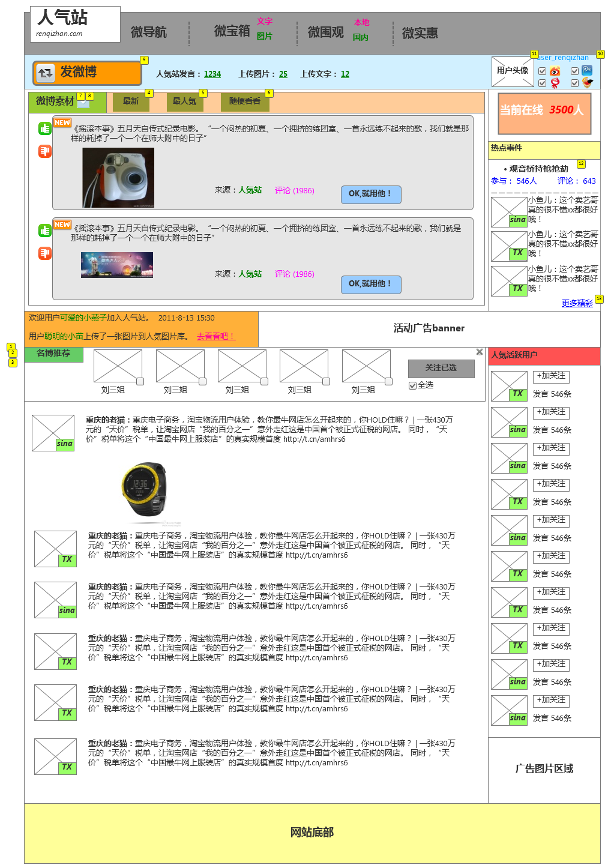Click the gift box icon under username
605x868 pixels.
[587, 83]
